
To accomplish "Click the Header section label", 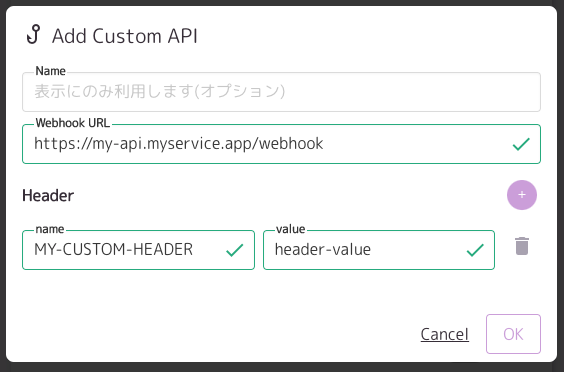I will coord(48,196).
